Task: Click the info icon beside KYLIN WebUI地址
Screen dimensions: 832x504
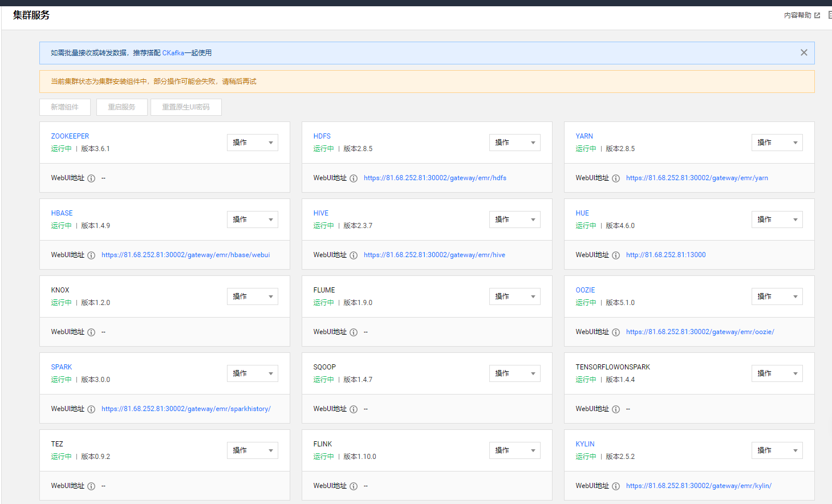Action: tap(616, 486)
